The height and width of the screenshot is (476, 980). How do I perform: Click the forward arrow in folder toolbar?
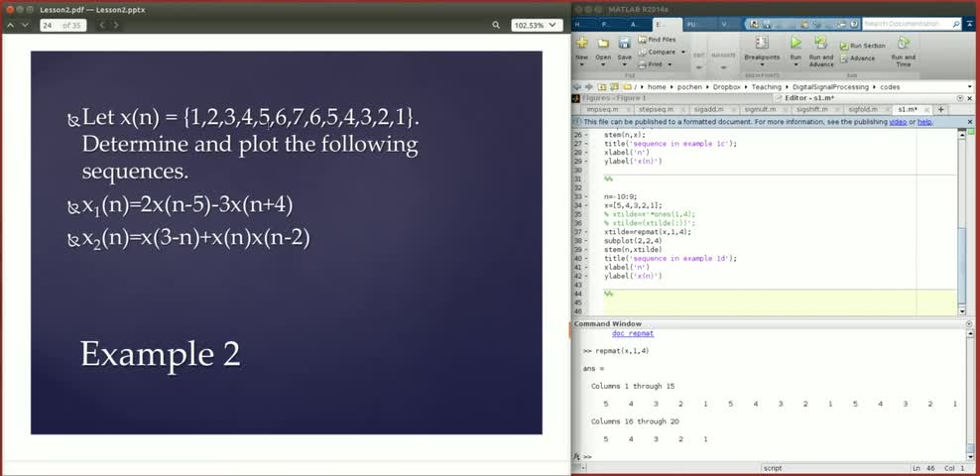(x=589, y=87)
